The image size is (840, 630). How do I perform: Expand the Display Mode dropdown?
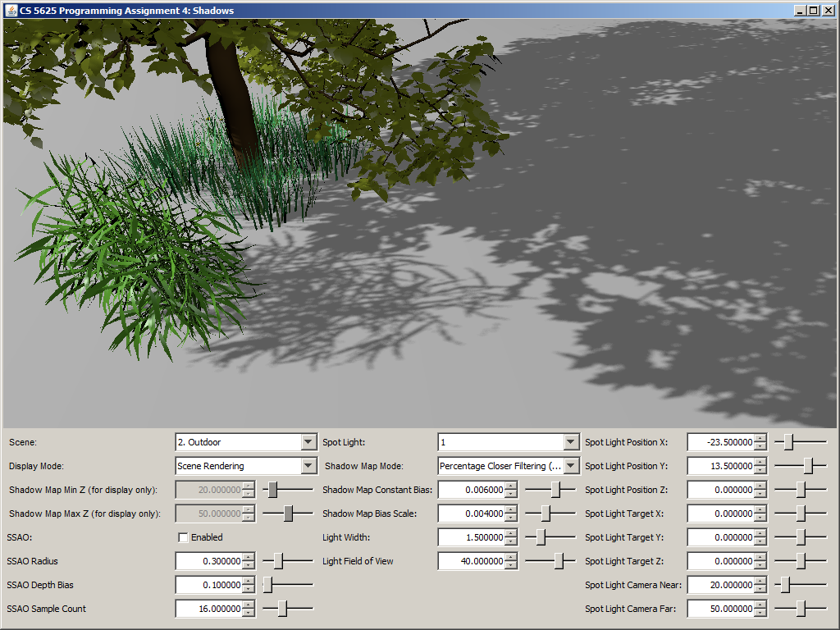click(x=308, y=466)
